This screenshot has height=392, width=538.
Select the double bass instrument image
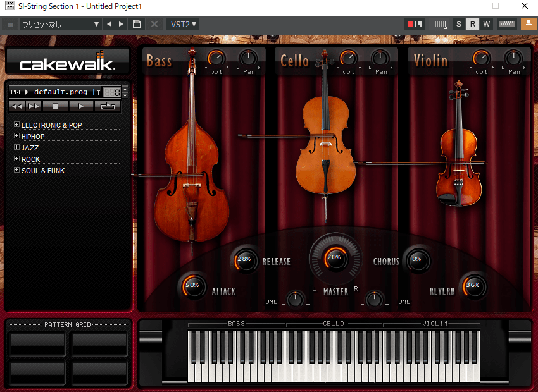pyautogui.click(x=191, y=150)
